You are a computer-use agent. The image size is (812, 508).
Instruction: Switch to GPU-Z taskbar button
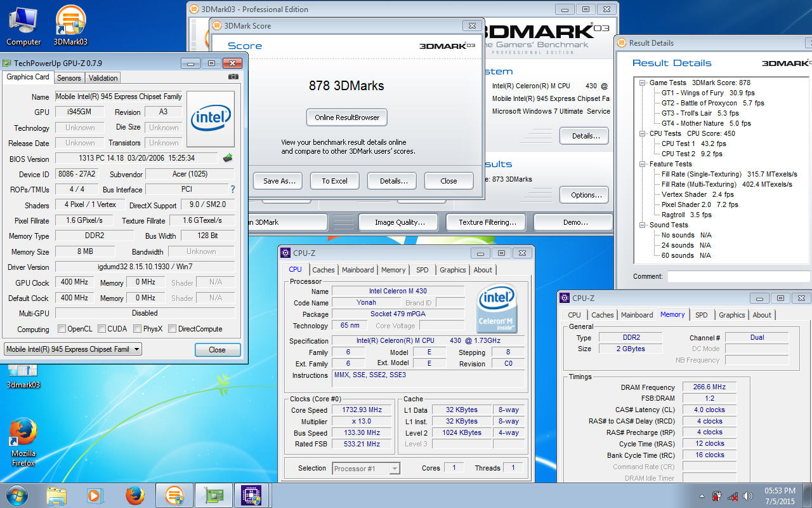213,495
